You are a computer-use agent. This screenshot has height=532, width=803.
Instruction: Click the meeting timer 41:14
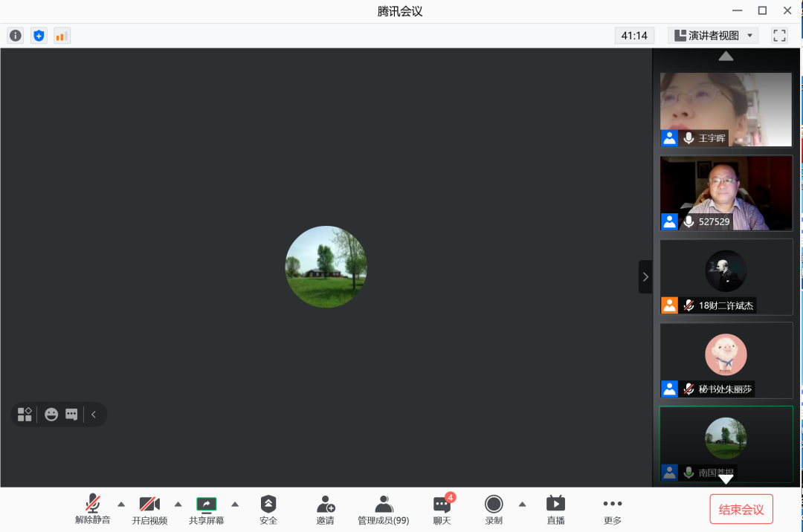(634, 36)
